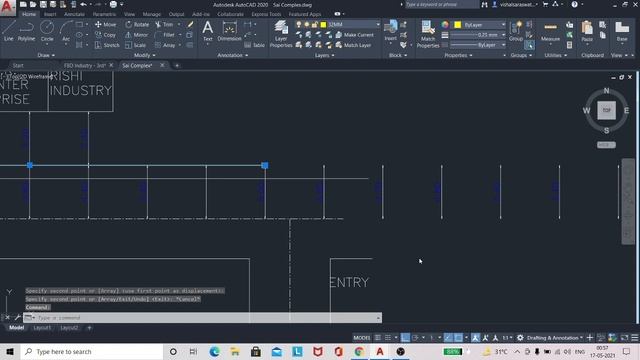Image resolution: width=640 pixels, height=360 pixels.
Task: Toggle annotation visibility in status bar
Action: (x=476, y=338)
